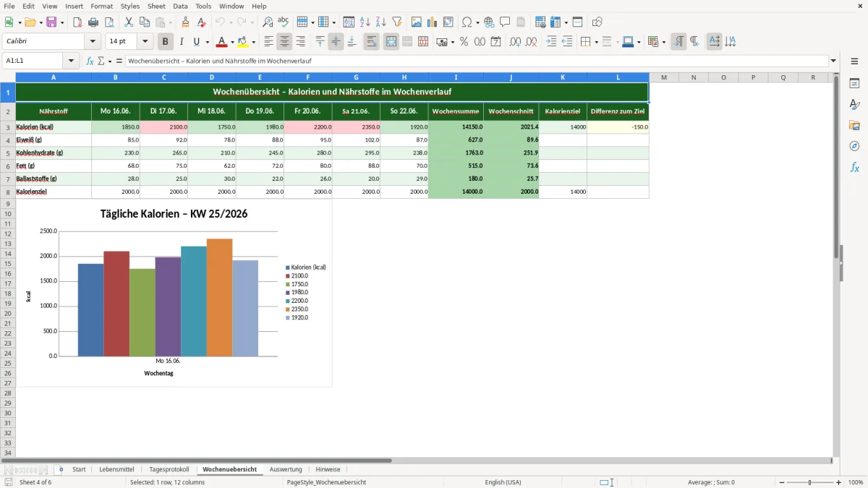The image size is (868, 488).
Task: Click the Sidebar Settings hamburger button
Action: (854, 61)
